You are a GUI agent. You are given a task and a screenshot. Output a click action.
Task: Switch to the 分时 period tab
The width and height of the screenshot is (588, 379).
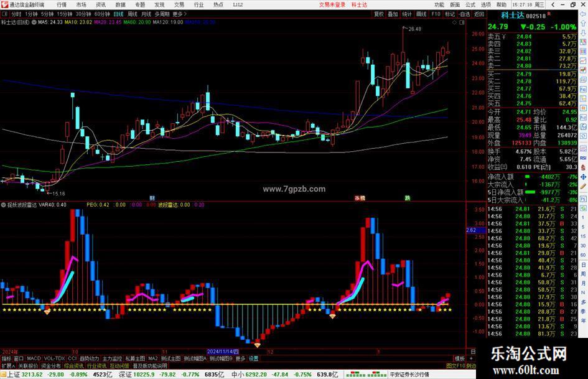16,14
